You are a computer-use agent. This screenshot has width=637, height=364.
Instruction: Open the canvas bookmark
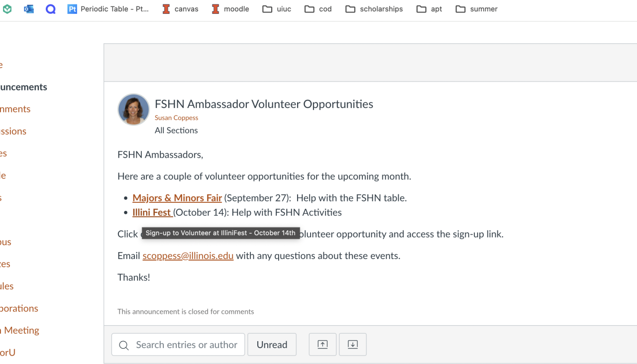(180, 9)
